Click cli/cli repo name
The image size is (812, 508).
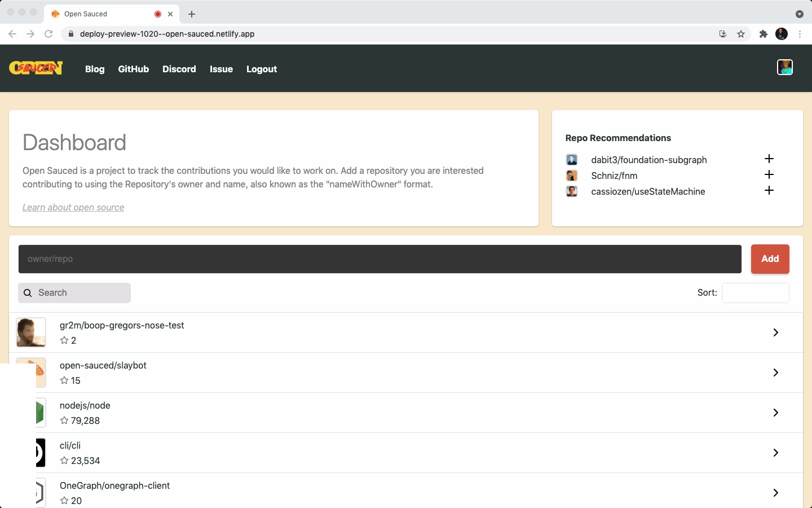point(70,445)
